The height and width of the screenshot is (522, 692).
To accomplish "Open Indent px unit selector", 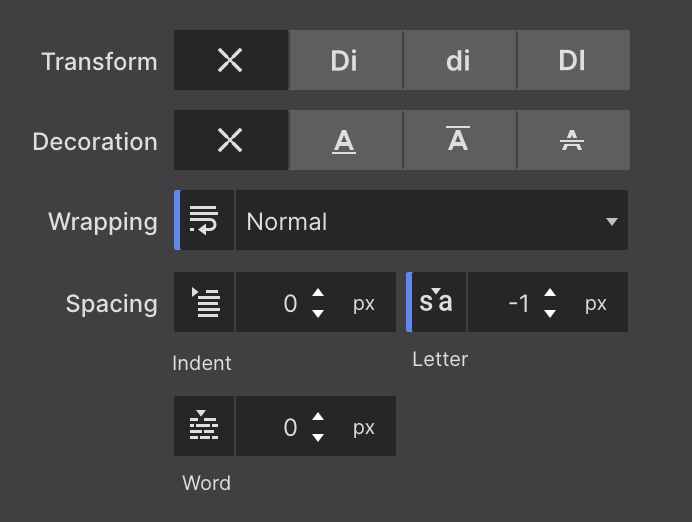I will [364, 302].
